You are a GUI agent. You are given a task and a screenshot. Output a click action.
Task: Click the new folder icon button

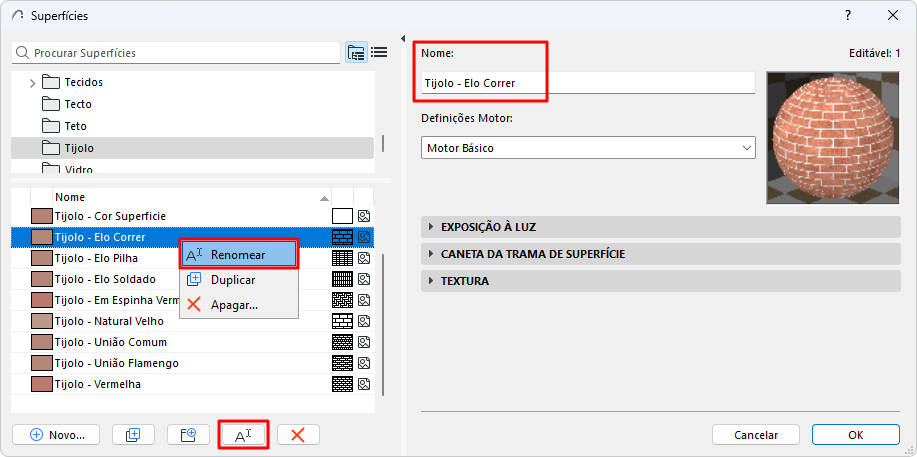click(x=187, y=435)
